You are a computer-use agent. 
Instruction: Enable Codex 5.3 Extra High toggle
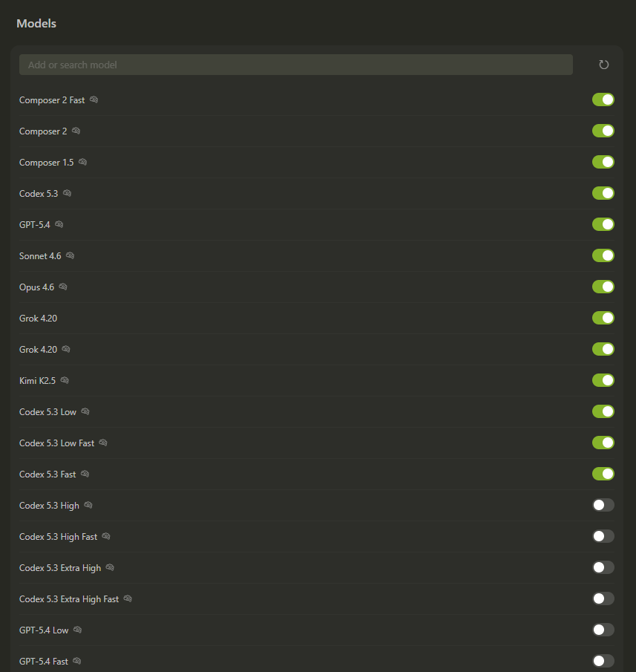603,567
